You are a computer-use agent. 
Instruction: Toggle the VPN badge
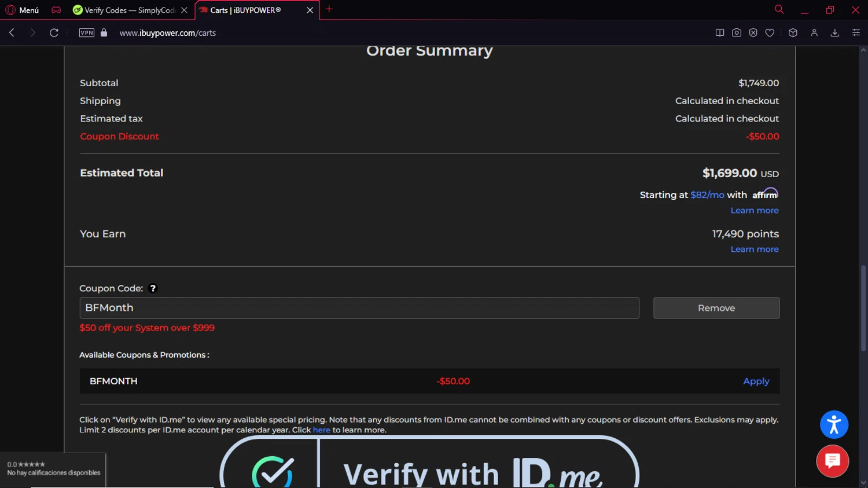[87, 32]
